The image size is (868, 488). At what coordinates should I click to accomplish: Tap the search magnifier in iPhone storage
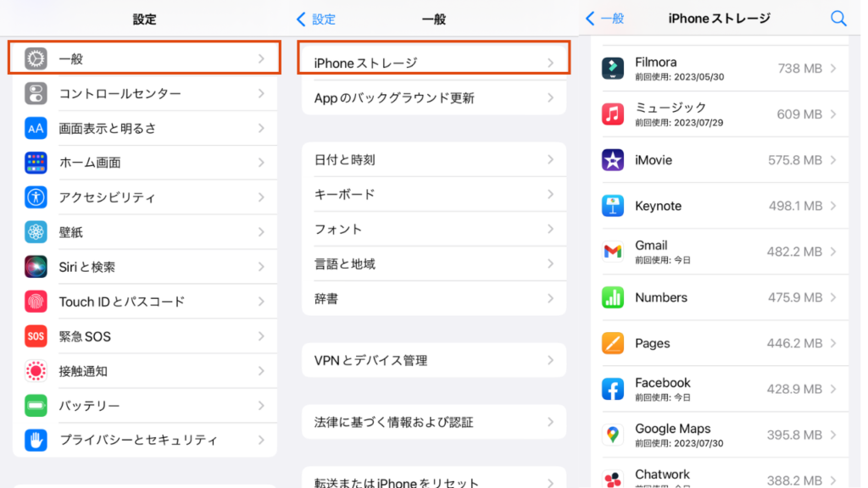coord(838,19)
